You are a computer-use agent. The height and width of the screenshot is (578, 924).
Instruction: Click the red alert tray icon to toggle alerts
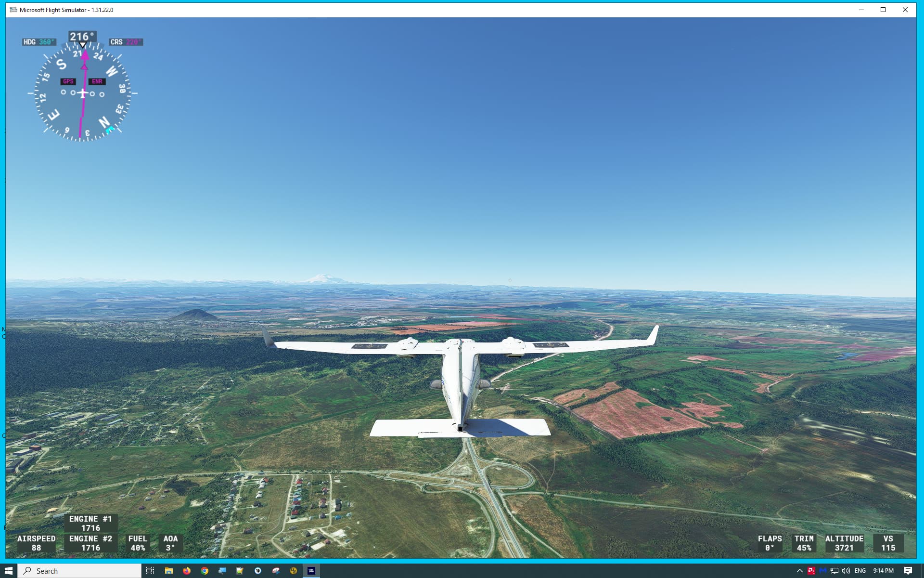811,570
